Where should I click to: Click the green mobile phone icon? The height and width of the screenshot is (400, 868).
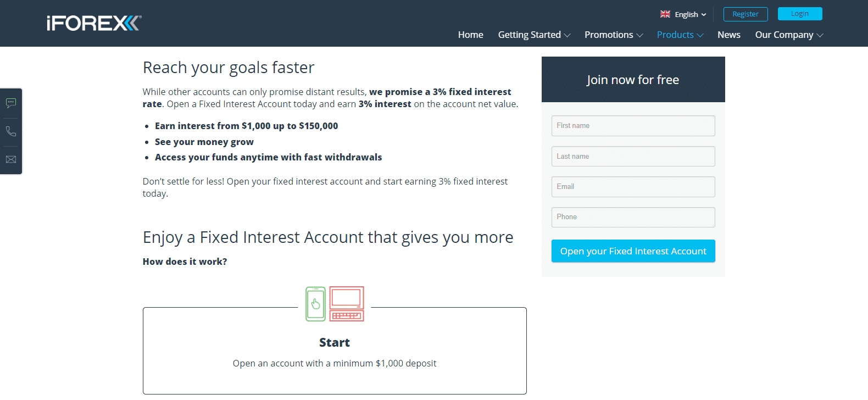coord(315,304)
